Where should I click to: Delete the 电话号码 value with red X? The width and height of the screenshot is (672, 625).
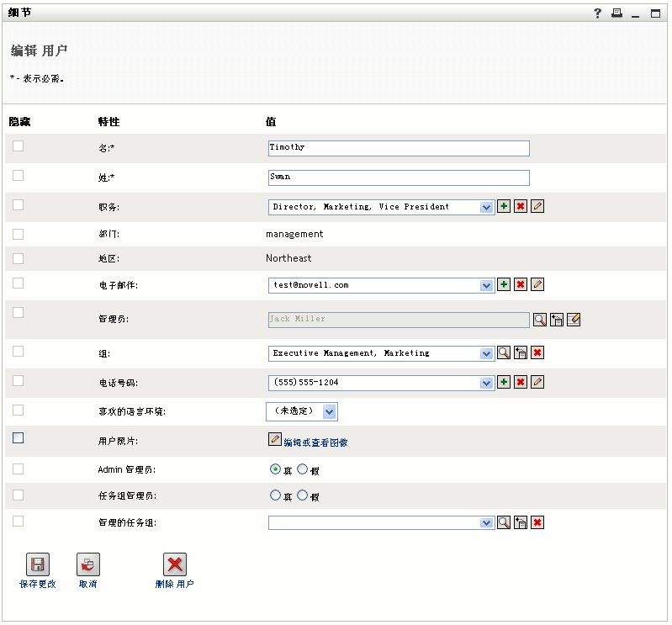(521, 382)
